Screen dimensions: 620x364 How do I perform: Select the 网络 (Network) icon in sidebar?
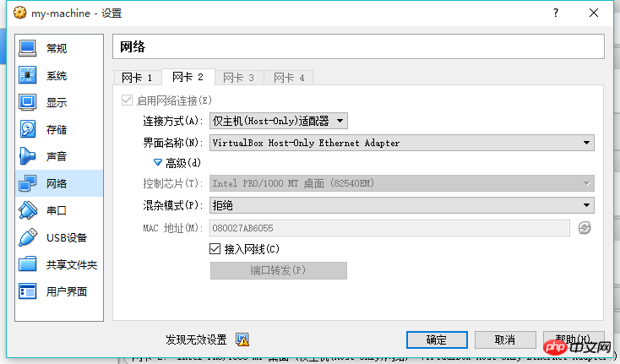tap(27, 183)
